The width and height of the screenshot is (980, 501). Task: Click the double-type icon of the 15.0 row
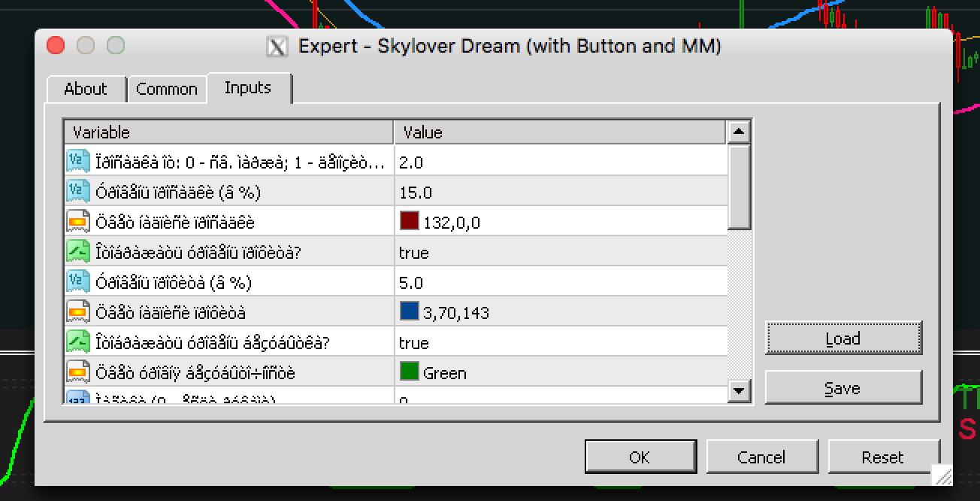[78, 192]
